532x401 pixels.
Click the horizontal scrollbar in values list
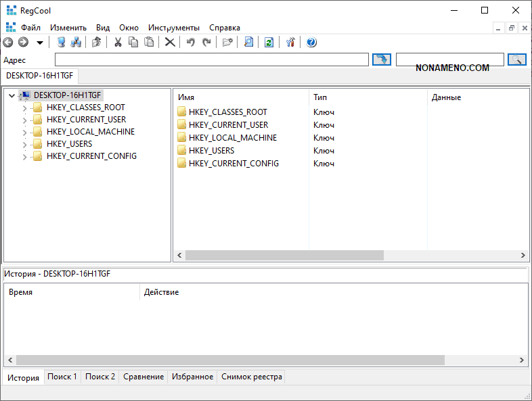(284, 256)
